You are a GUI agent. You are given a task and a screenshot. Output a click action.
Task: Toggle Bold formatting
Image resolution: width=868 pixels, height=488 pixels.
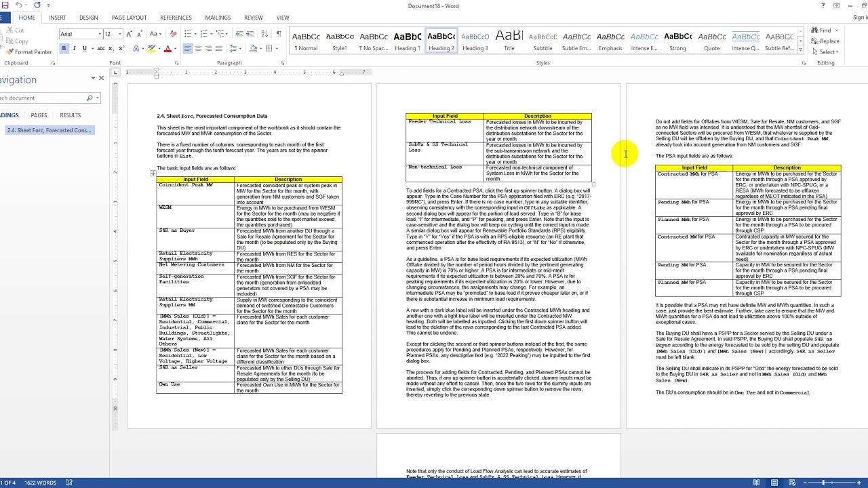coord(64,48)
